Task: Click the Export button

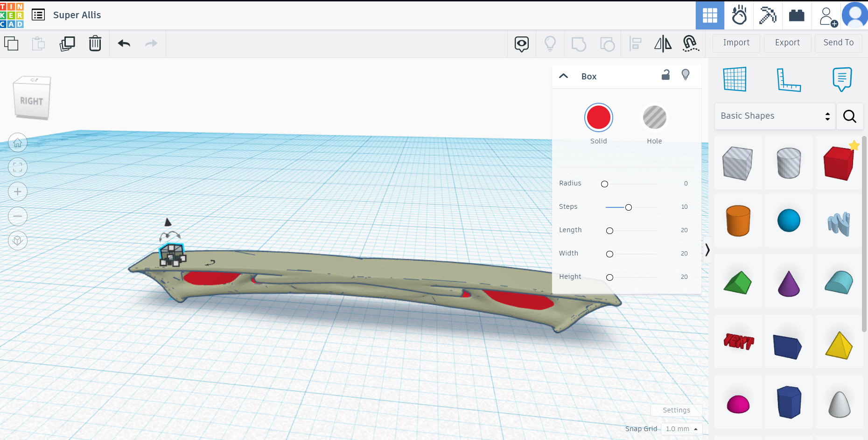Action: pos(787,43)
